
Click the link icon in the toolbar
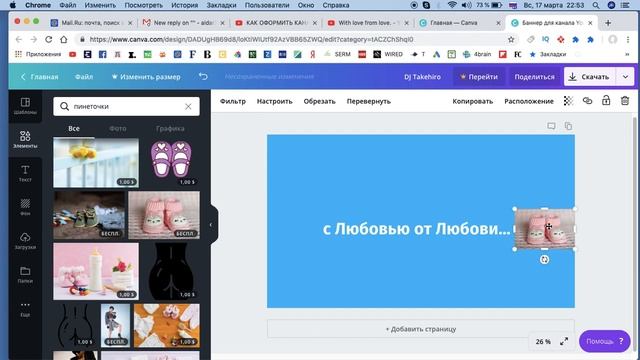pyautogui.click(x=587, y=101)
